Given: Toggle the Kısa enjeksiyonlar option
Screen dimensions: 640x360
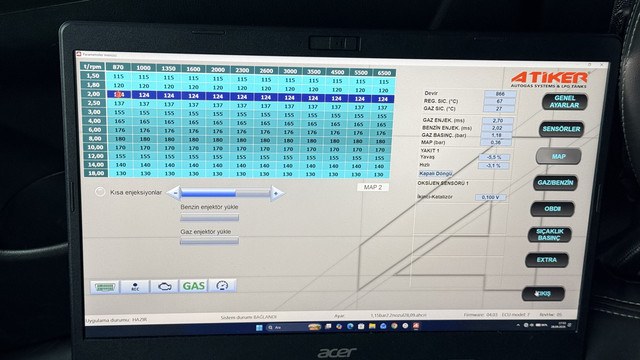Looking at the screenshot, I should coord(100,192).
